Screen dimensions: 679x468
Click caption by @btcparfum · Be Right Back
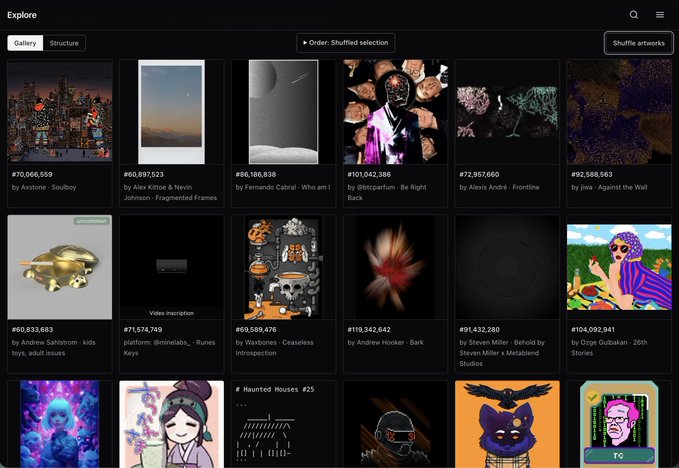click(387, 193)
